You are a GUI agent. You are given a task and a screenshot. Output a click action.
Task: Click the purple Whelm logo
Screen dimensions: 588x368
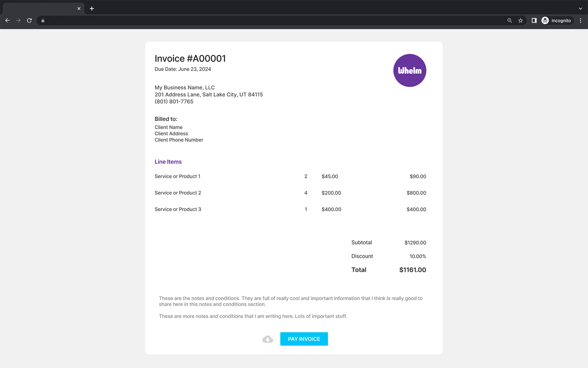[410, 71]
